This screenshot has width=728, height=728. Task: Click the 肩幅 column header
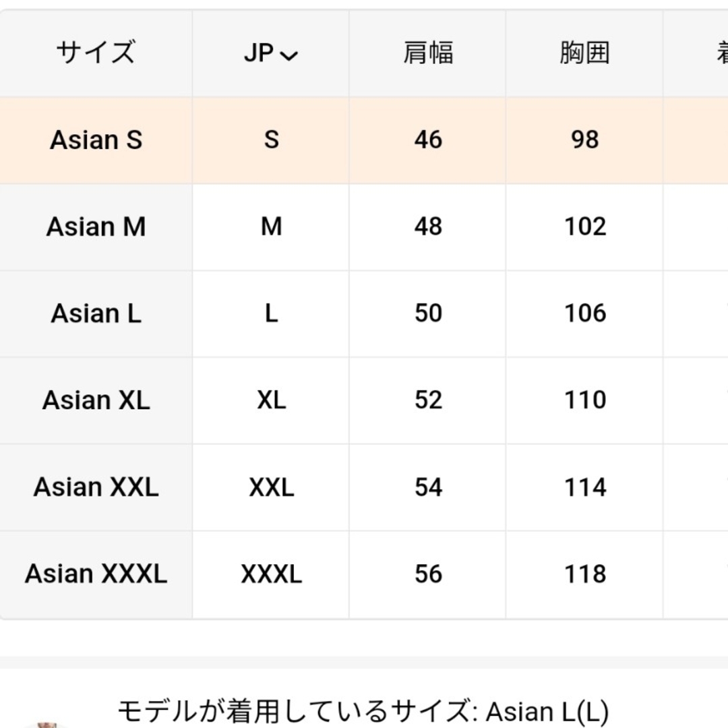(x=427, y=53)
